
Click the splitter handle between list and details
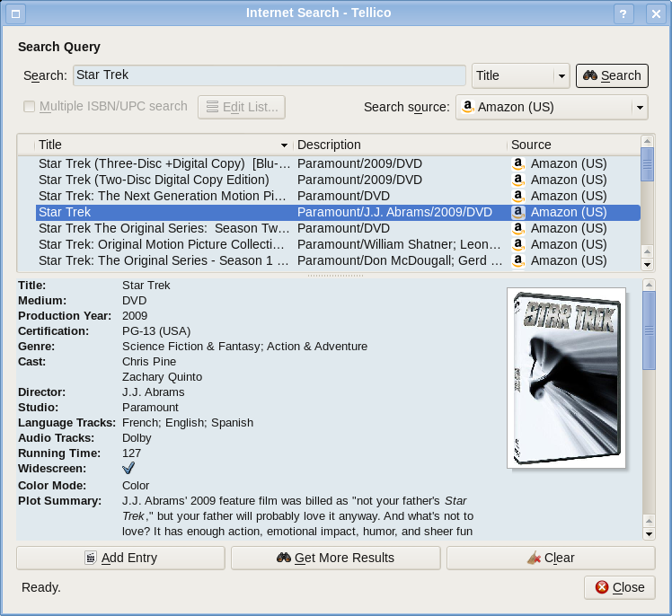click(x=336, y=276)
